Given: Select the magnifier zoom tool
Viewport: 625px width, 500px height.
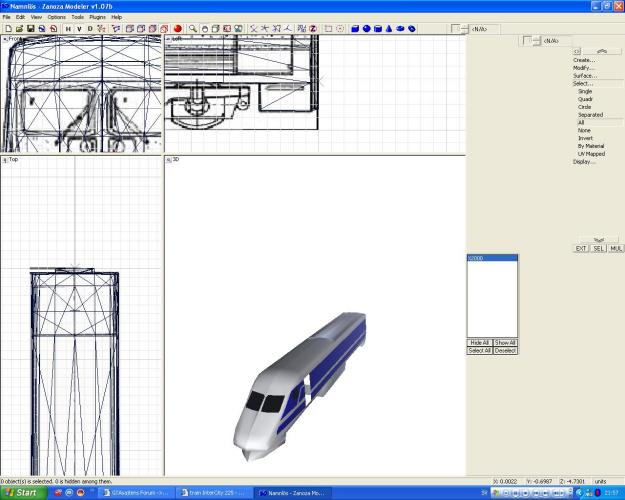Looking at the screenshot, I should 193,29.
